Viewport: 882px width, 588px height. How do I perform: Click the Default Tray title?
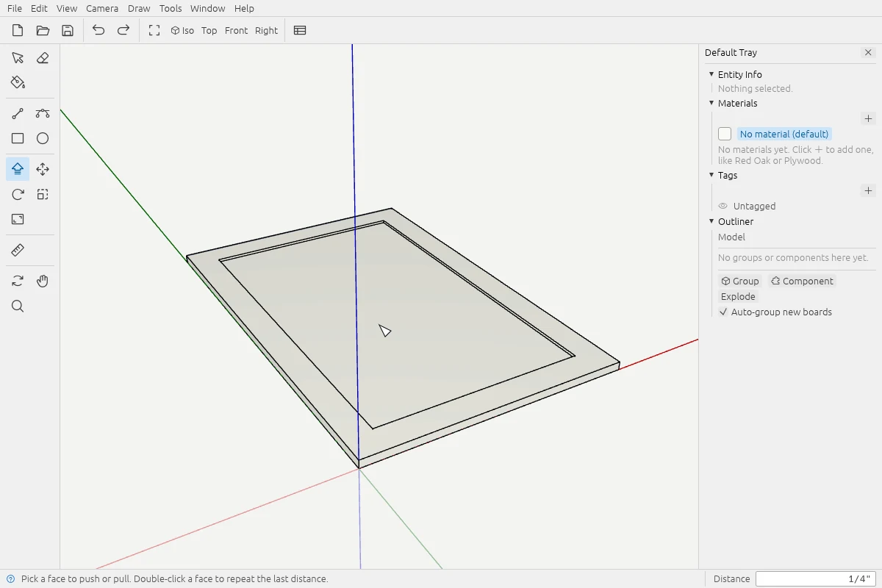(731, 52)
